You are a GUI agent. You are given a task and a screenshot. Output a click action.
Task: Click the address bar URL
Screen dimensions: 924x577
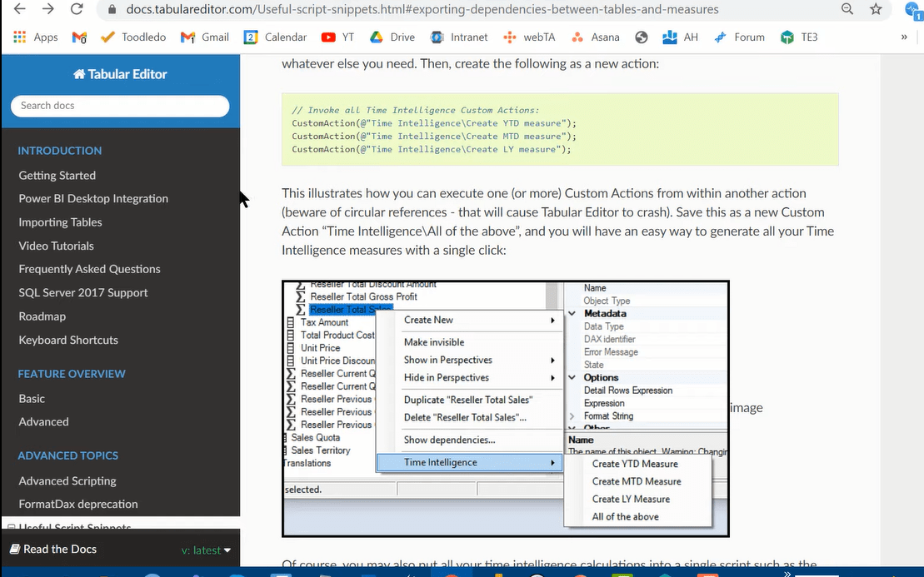pyautogui.click(x=422, y=9)
